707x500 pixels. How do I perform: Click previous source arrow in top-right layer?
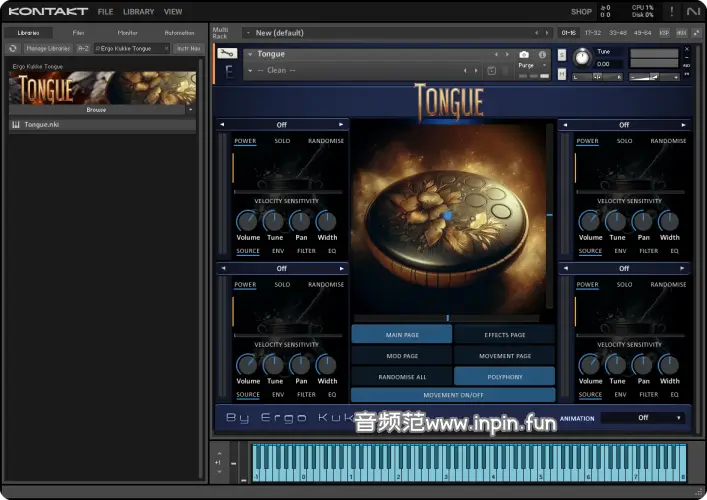(x=565, y=125)
